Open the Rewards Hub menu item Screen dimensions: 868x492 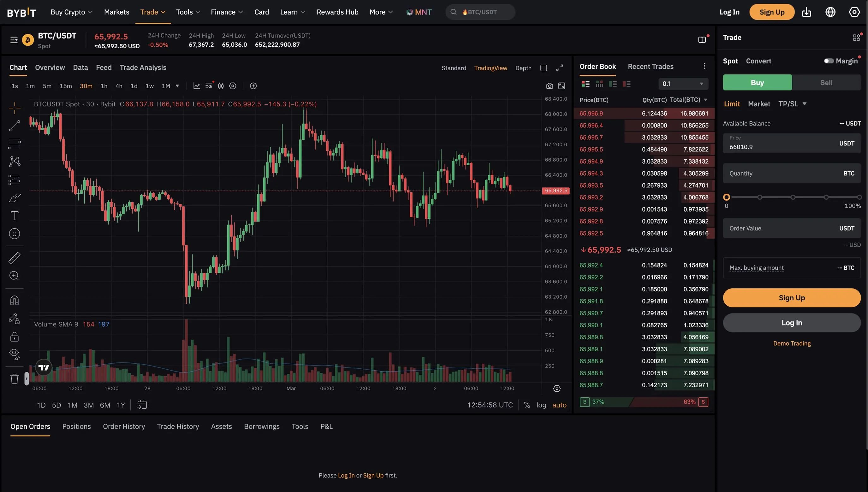(337, 12)
